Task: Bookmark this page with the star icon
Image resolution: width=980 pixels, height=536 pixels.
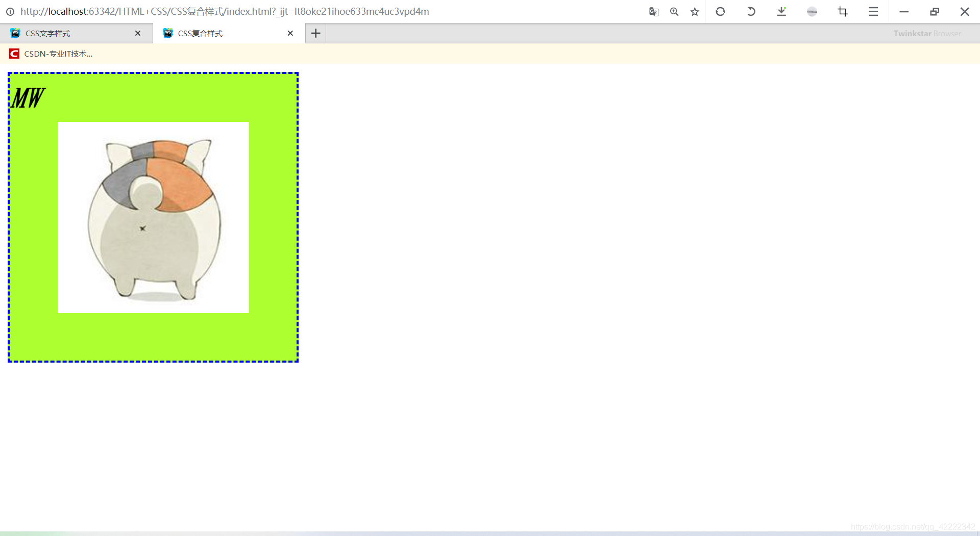Action: [695, 12]
